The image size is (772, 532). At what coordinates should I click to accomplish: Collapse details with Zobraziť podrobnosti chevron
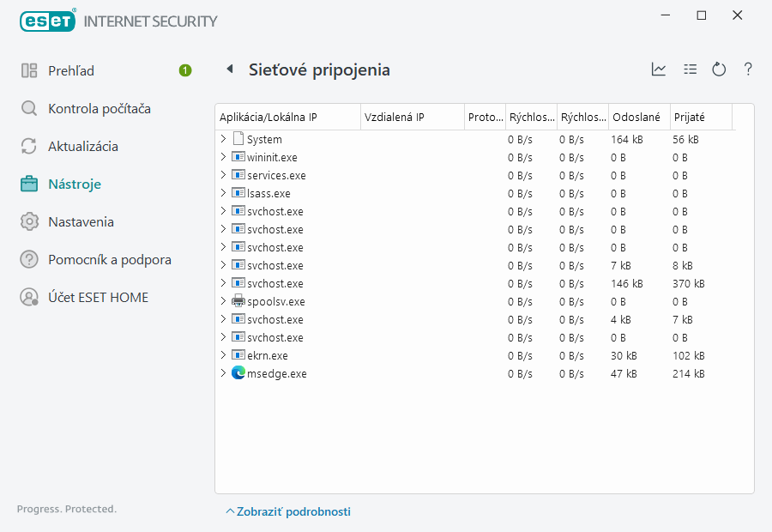click(289, 511)
